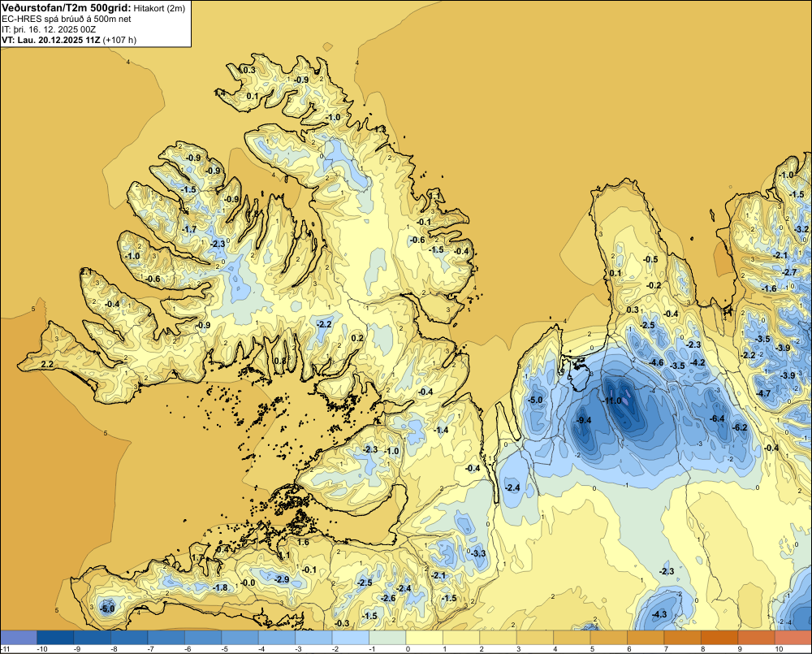Click the '-3.2' temperature label
This screenshot has width=812, height=654.
coord(801,229)
